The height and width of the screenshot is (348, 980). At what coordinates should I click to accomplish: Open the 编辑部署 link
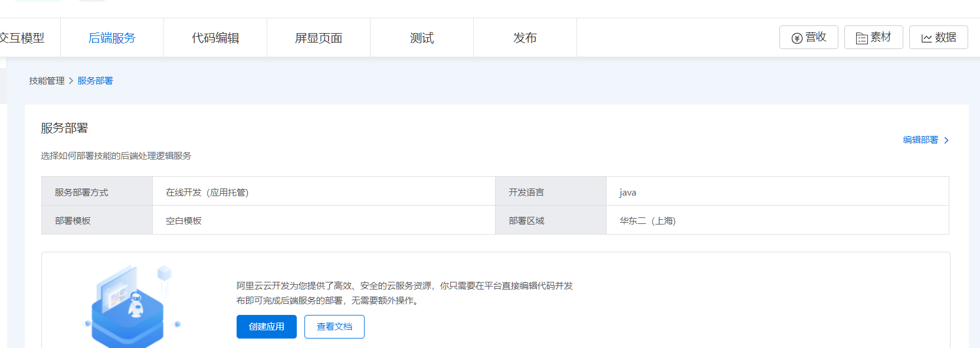click(x=920, y=140)
